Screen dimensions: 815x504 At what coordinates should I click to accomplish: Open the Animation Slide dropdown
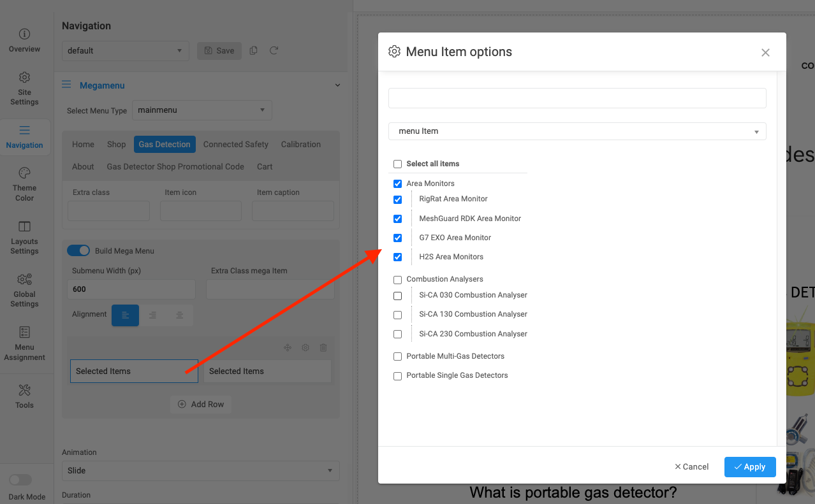200,471
